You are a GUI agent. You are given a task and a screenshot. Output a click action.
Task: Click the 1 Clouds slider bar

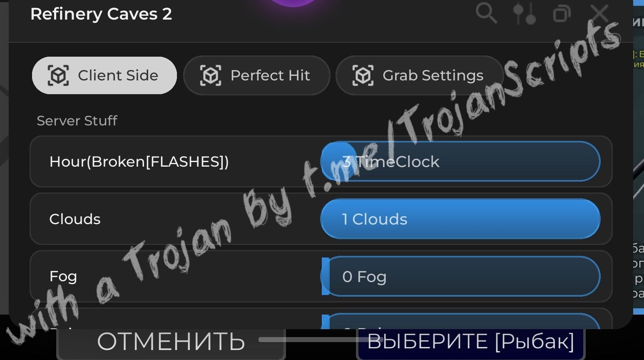click(x=460, y=219)
